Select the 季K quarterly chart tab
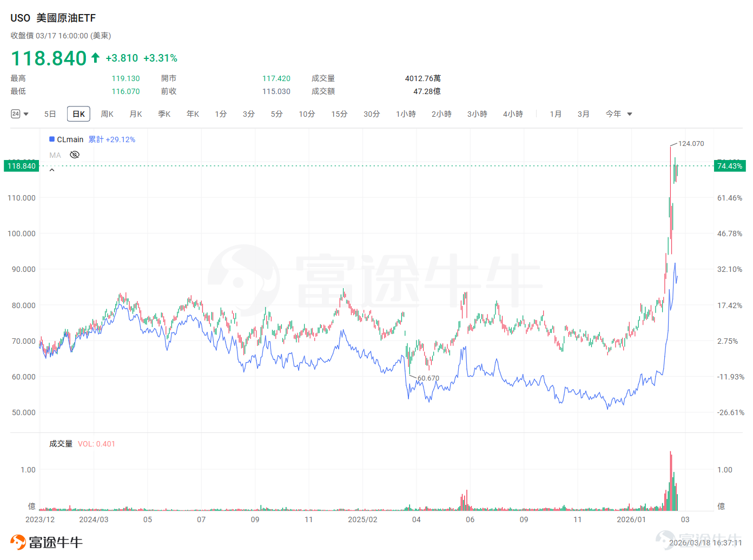Image resolution: width=753 pixels, height=560 pixels. 164,114
